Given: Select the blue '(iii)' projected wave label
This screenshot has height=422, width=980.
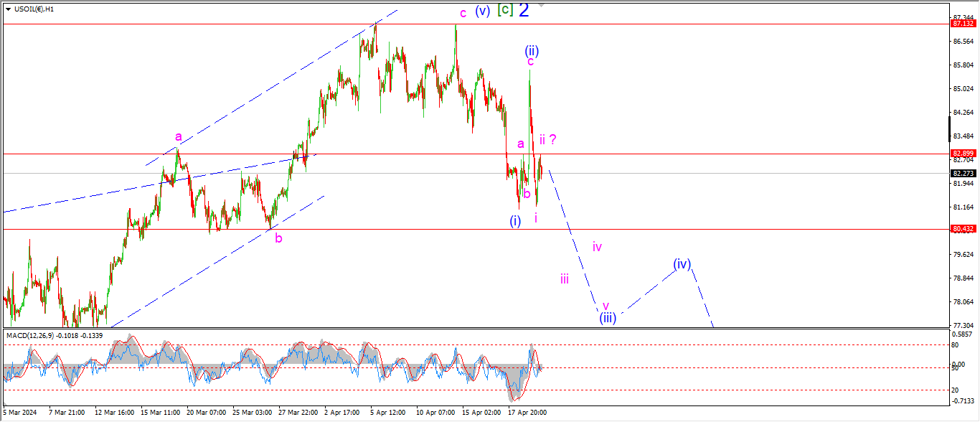Looking at the screenshot, I should coord(608,318).
